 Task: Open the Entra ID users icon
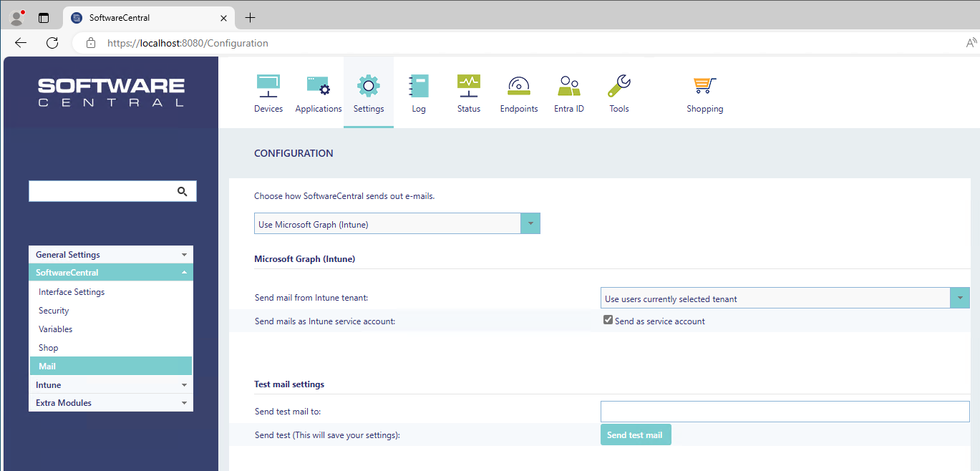coord(569,87)
